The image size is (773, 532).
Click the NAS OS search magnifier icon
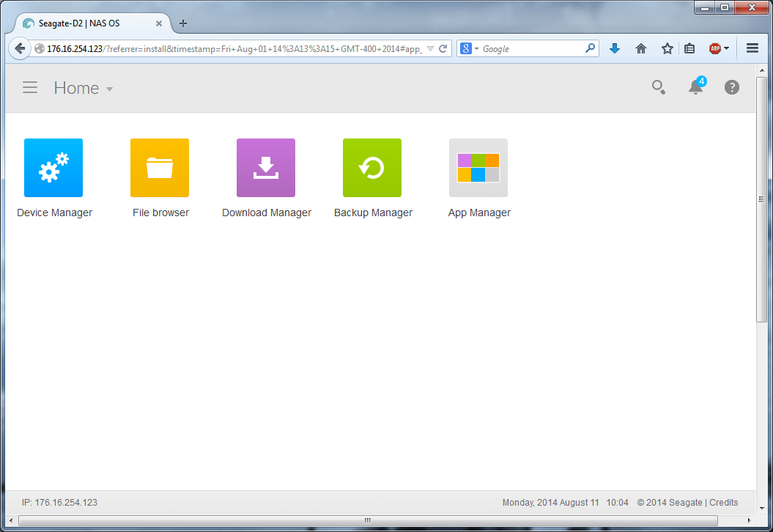click(659, 87)
